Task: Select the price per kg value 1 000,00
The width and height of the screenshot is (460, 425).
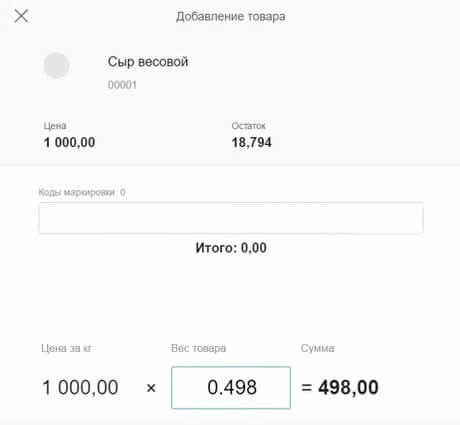Action: (x=80, y=387)
